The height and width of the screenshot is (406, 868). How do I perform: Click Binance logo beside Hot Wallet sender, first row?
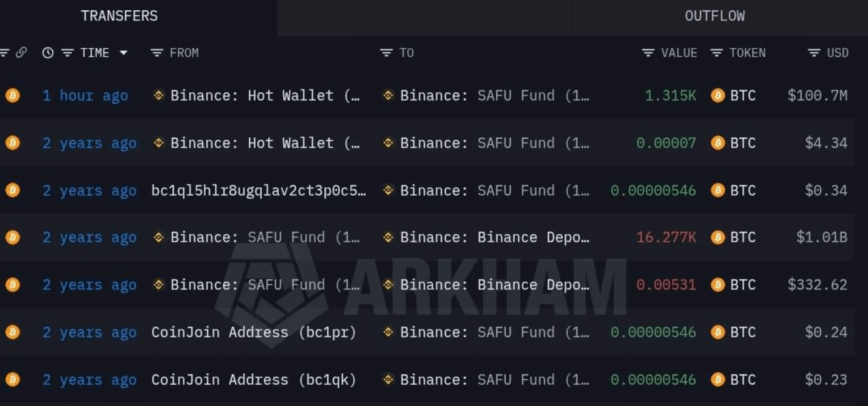[x=159, y=95]
